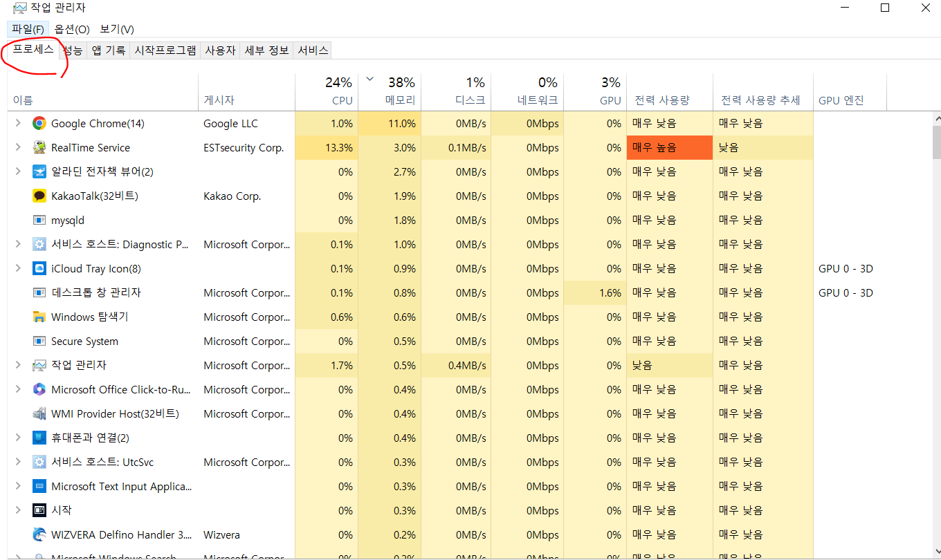This screenshot has height=560, width=941.
Task: Click the scrollbar up arrow
Action: pos(937,118)
